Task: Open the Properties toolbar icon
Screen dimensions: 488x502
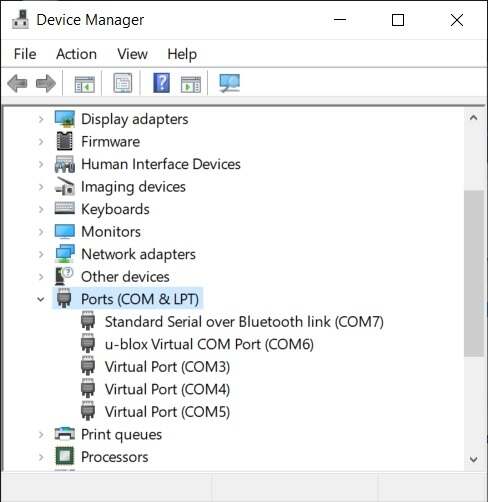Action: 123,83
